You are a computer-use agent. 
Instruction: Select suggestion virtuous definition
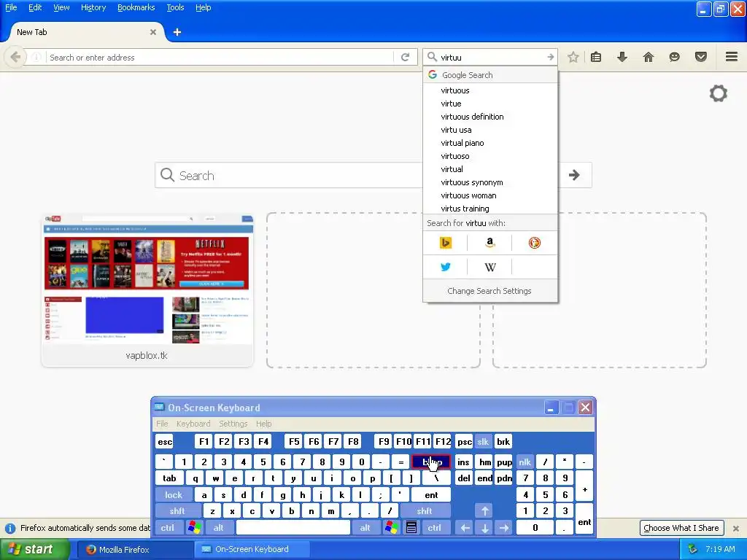pos(489,117)
